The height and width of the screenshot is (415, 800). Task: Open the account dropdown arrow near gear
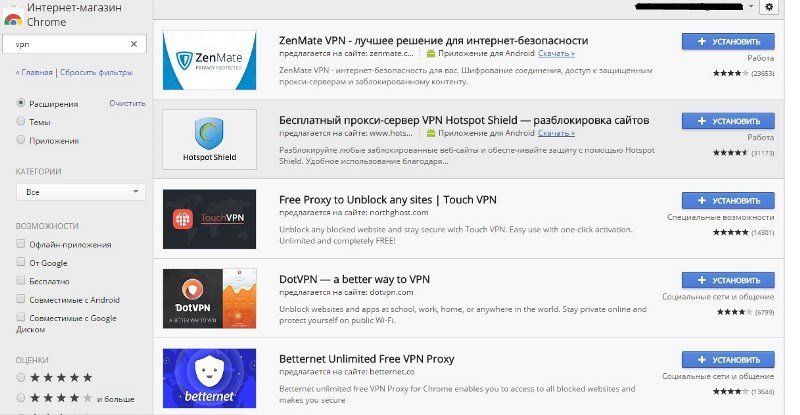[751, 7]
